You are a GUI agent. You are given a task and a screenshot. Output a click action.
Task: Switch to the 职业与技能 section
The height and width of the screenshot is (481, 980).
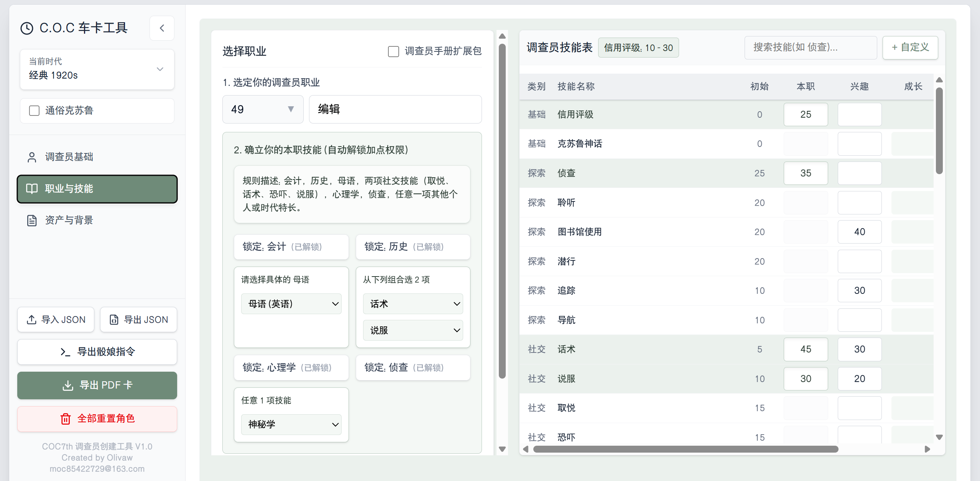point(97,189)
